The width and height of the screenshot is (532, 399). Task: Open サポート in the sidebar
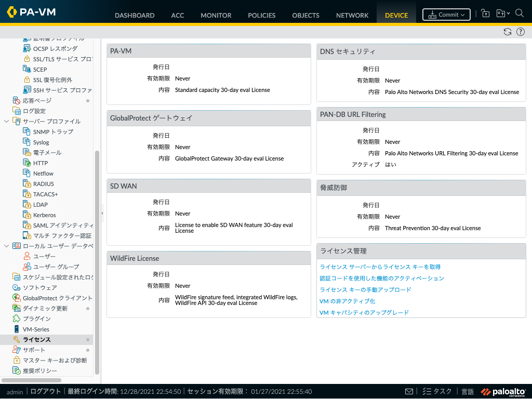pyautogui.click(x=34, y=350)
